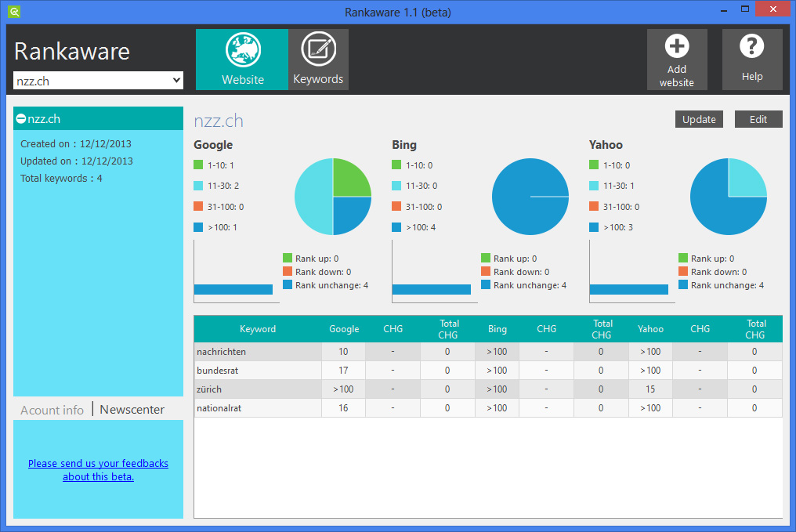Collapse the nzz.ch panel using minus icon
This screenshot has width=796, height=532.
21,119
